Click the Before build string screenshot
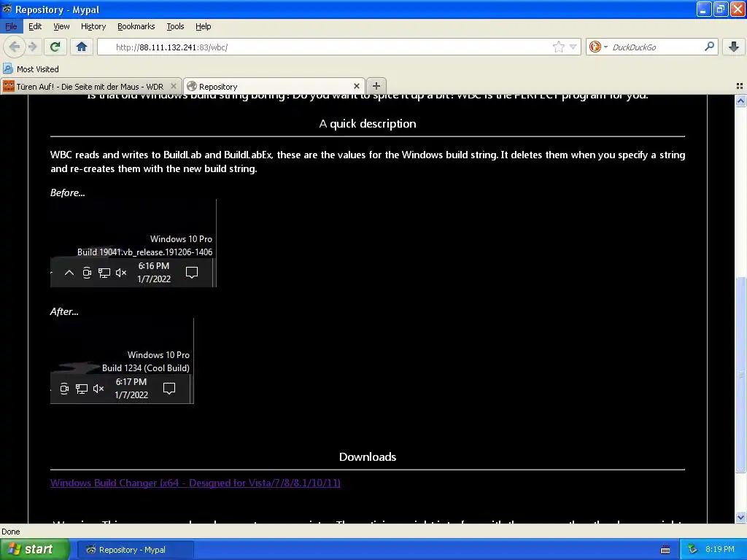The image size is (747, 560). tap(133, 244)
